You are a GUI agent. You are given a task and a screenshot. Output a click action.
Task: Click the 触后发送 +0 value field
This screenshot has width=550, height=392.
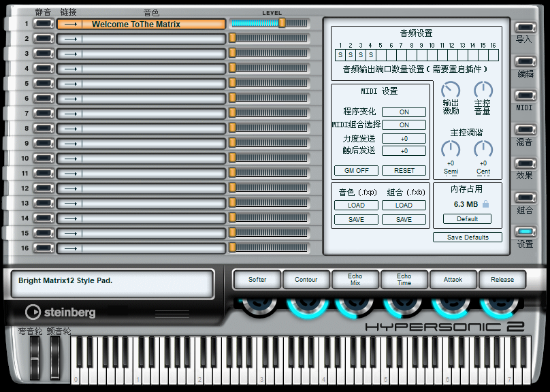404,151
